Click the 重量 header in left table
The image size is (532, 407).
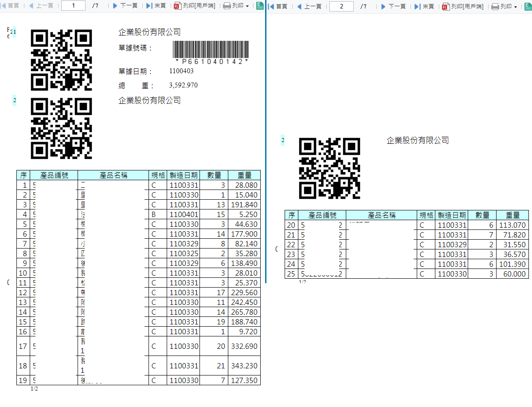pyautogui.click(x=244, y=175)
